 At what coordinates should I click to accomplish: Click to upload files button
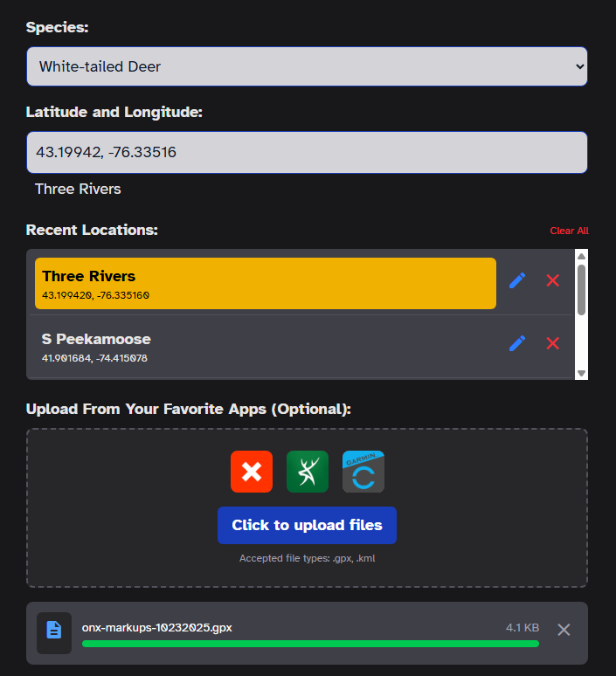click(x=307, y=526)
